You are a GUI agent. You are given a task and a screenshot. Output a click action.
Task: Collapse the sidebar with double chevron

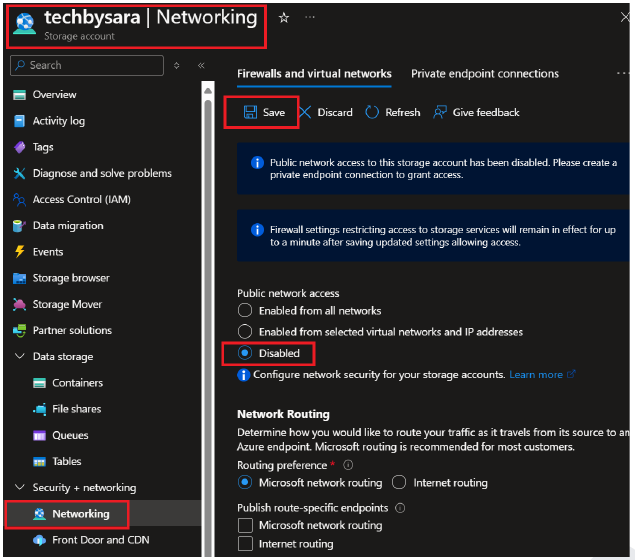click(x=201, y=66)
